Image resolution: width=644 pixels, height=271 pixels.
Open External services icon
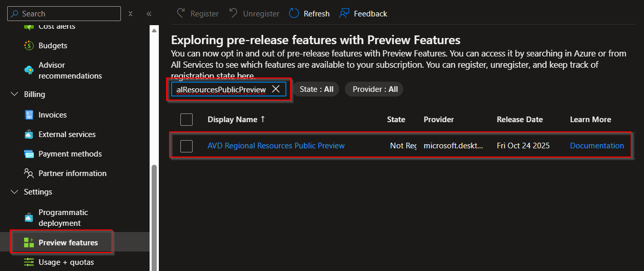click(29, 134)
